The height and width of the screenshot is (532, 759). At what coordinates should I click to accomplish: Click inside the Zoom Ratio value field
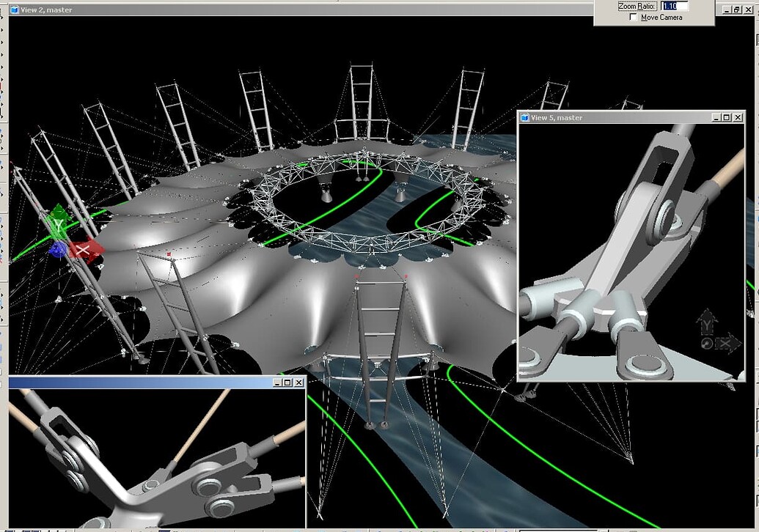tap(672, 6)
